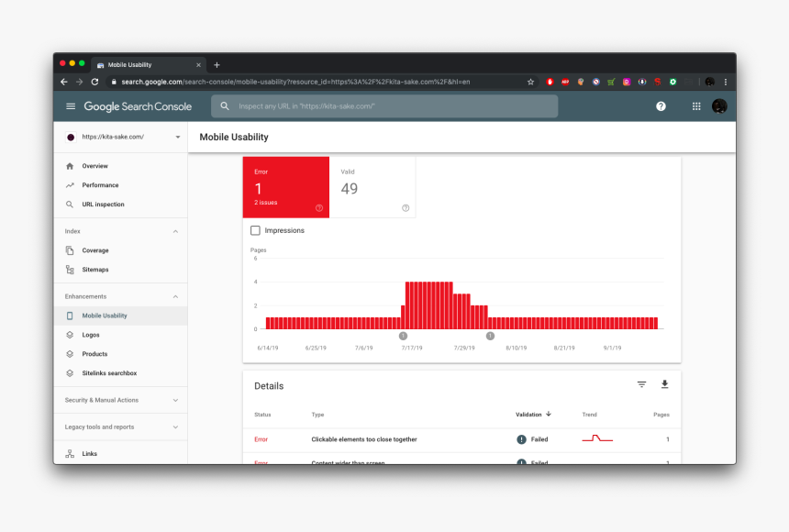Screen dimensions: 789x532
Task: Collapse the Enhancements section
Action: pos(175,297)
